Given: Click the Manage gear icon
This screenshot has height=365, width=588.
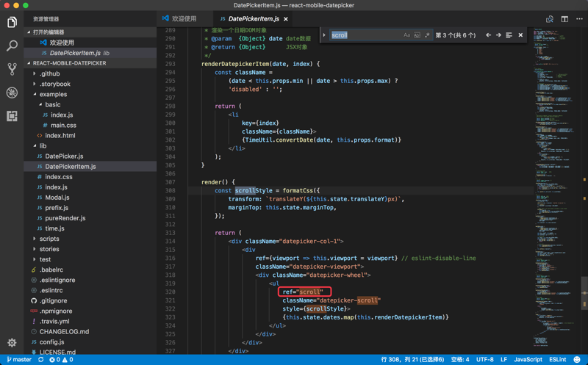Looking at the screenshot, I should pos(12,342).
